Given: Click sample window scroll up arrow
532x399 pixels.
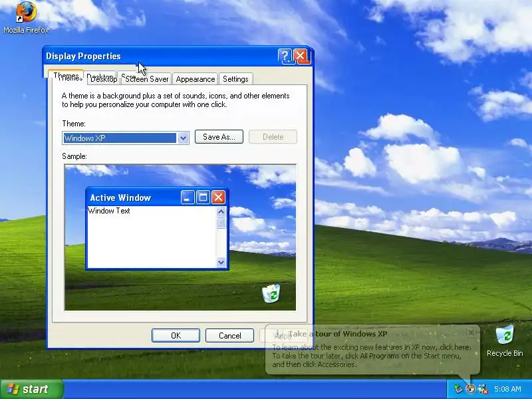Looking at the screenshot, I should pyautogui.click(x=221, y=212).
